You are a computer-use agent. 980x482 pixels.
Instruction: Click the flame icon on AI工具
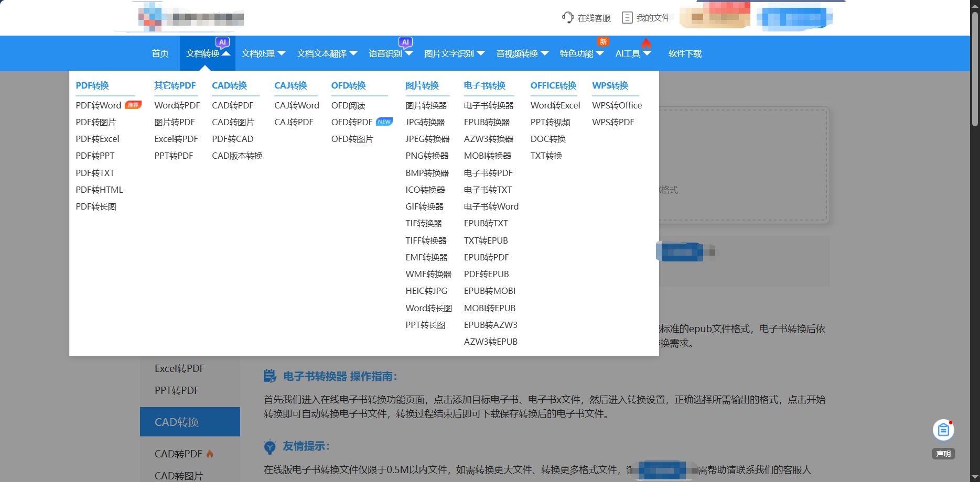[x=646, y=43]
